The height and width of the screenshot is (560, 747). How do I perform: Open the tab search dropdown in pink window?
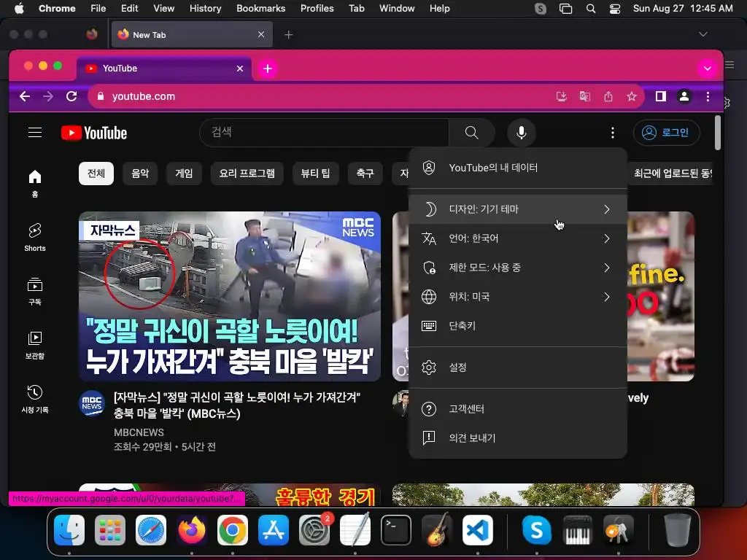(708, 69)
